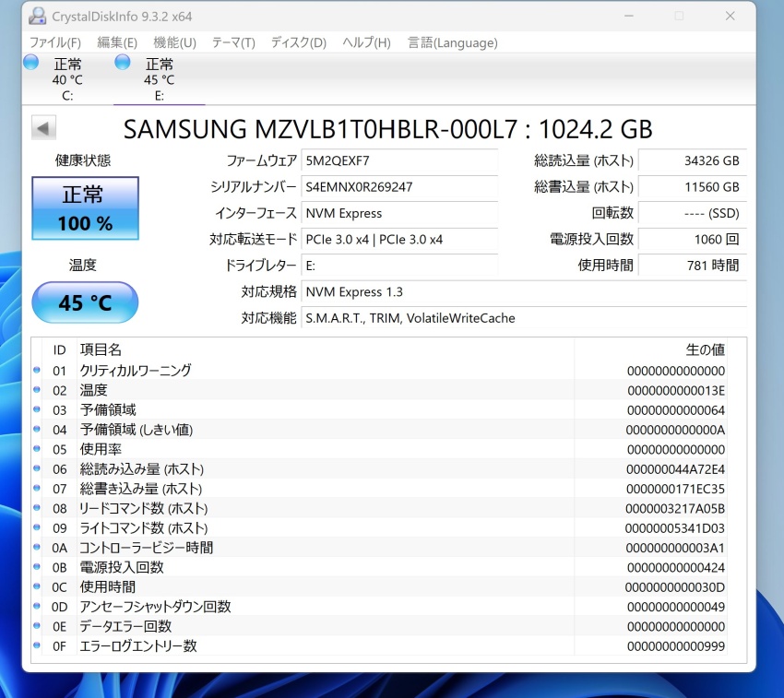Select the クリティカルワーニング attribute name
784x698 pixels.
pos(136,370)
